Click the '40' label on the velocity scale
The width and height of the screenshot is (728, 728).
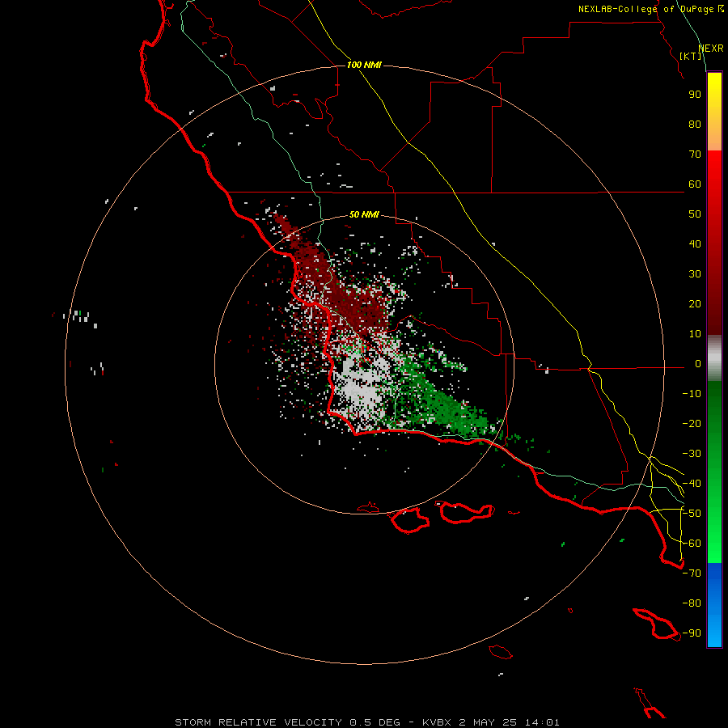695,244
